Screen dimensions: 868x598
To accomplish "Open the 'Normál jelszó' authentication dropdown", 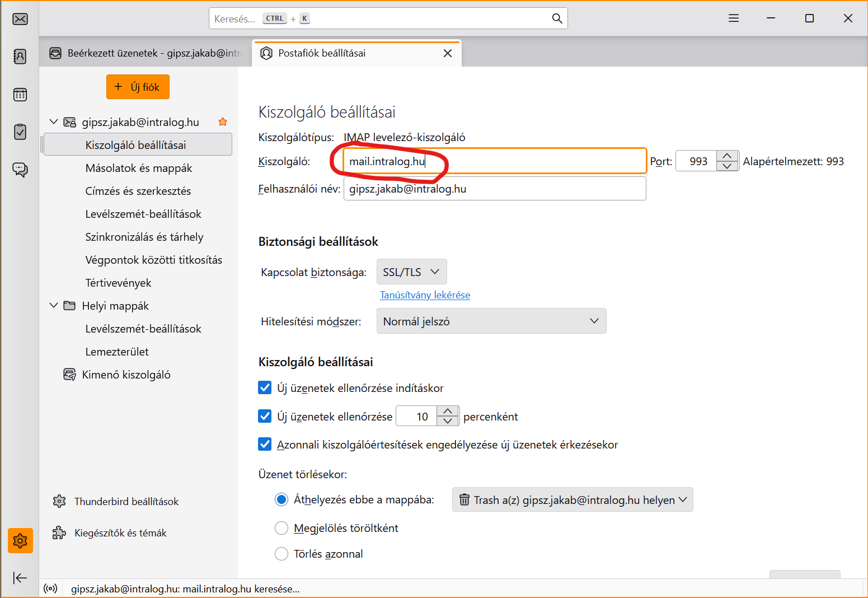I will pos(491,321).
